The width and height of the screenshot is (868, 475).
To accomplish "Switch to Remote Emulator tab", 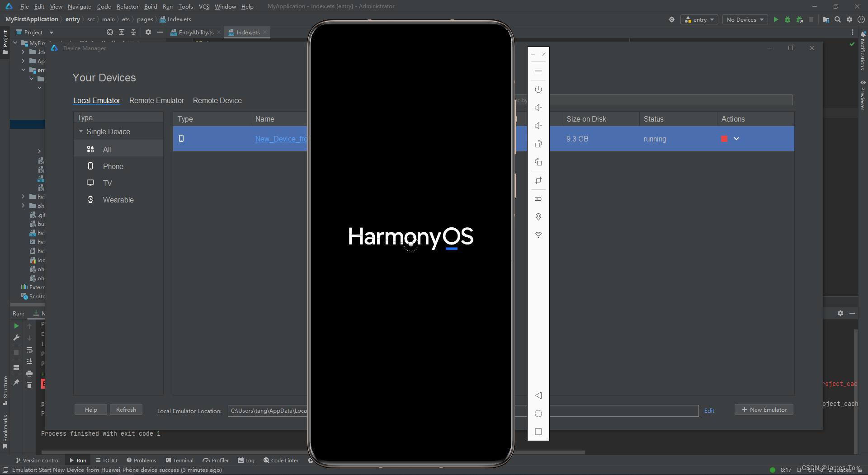I will click(156, 100).
